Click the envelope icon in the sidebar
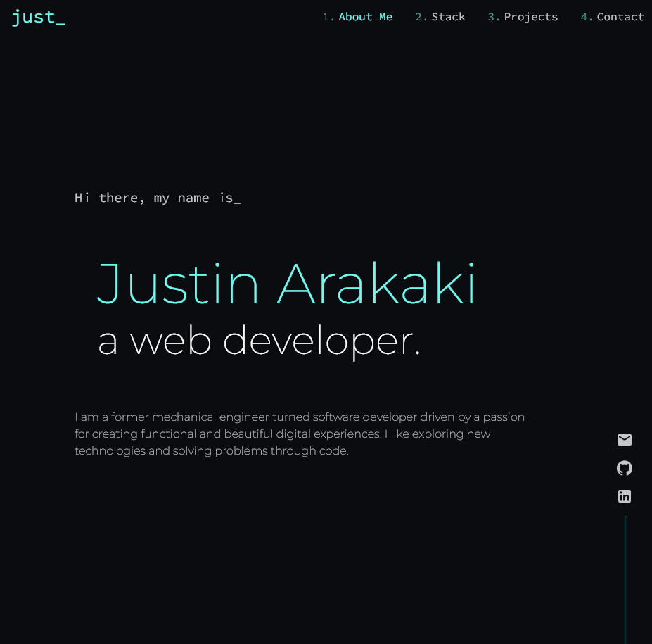Viewport: 652px width, 644px height. point(625,440)
